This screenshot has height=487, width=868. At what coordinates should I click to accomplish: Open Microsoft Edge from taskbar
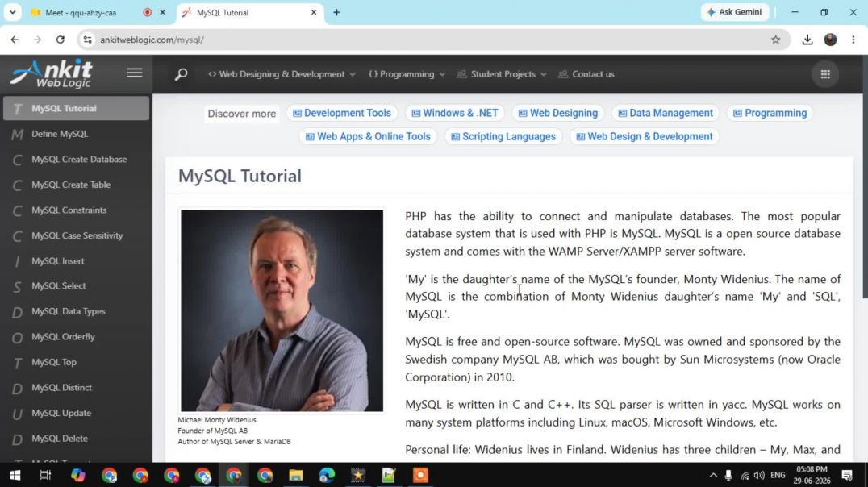pyautogui.click(x=327, y=476)
